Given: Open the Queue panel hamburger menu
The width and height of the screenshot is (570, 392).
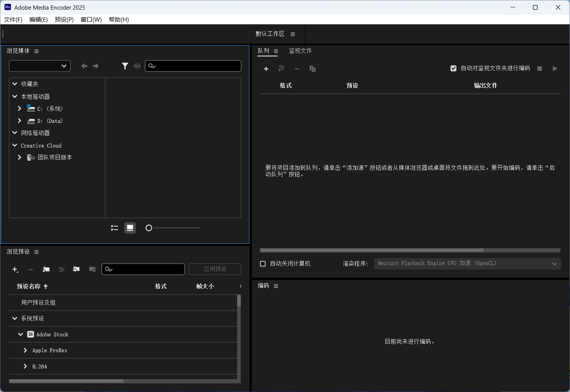Looking at the screenshot, I should tap(276, 51).
